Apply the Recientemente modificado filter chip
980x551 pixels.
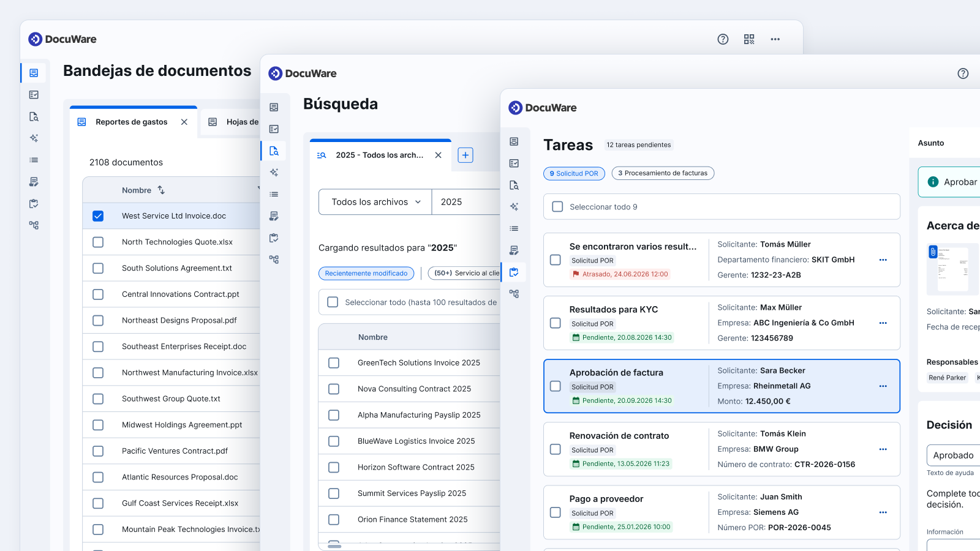366,274
